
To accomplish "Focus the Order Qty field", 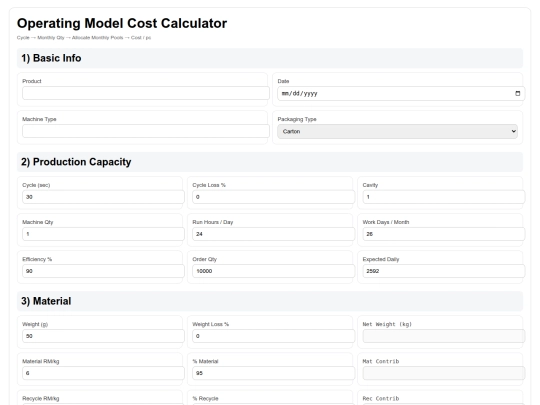I will click(x=273, y=271).
